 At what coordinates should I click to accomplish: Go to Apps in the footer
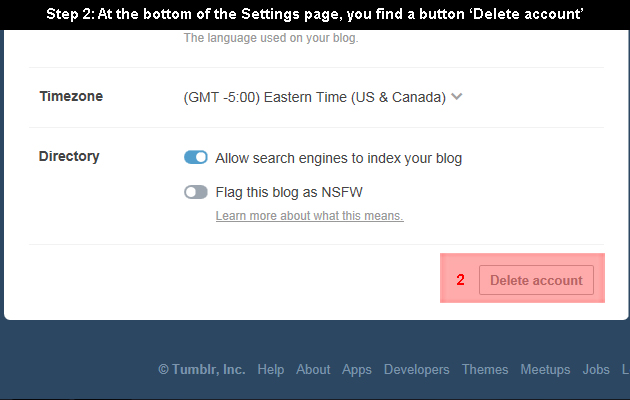click(357, 369)
